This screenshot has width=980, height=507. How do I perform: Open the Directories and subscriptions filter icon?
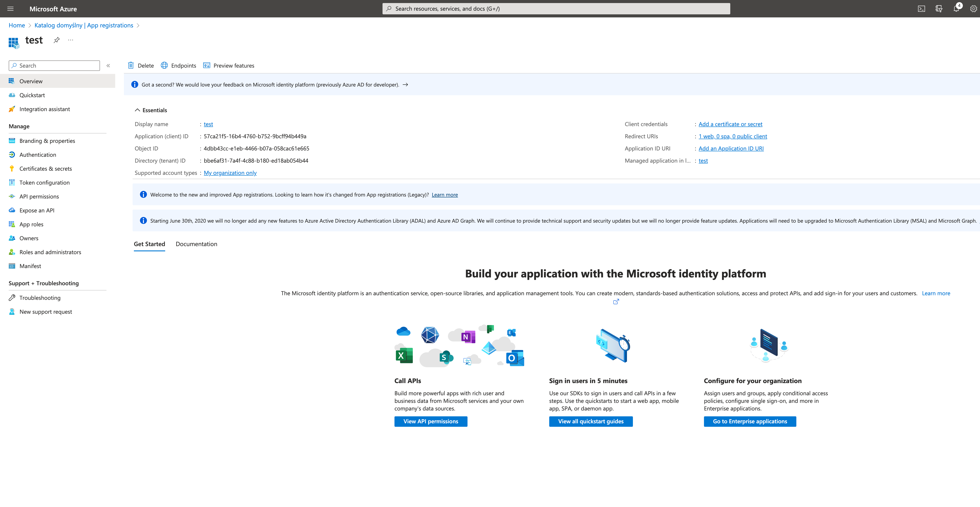[x=939, y=9]
